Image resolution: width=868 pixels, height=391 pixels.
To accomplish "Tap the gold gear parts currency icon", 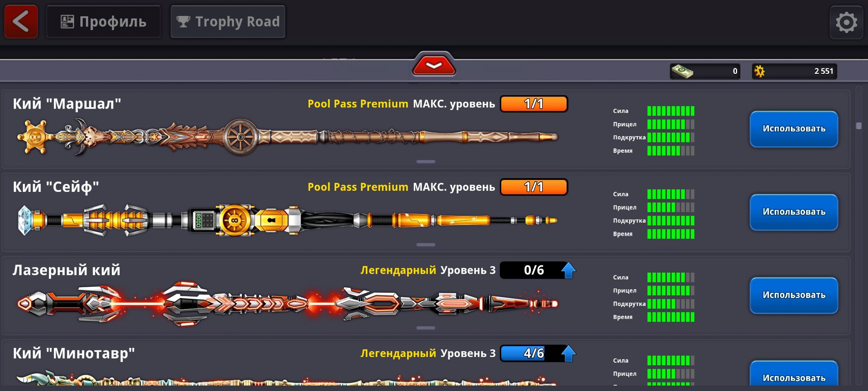I will coord(759,71).
